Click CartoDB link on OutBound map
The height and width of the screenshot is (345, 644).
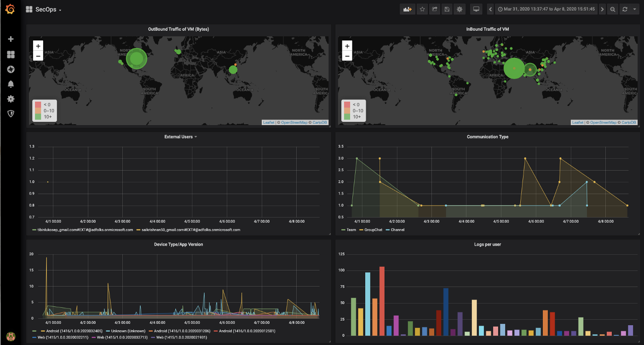pyautogui.click(x=320, y=122)
